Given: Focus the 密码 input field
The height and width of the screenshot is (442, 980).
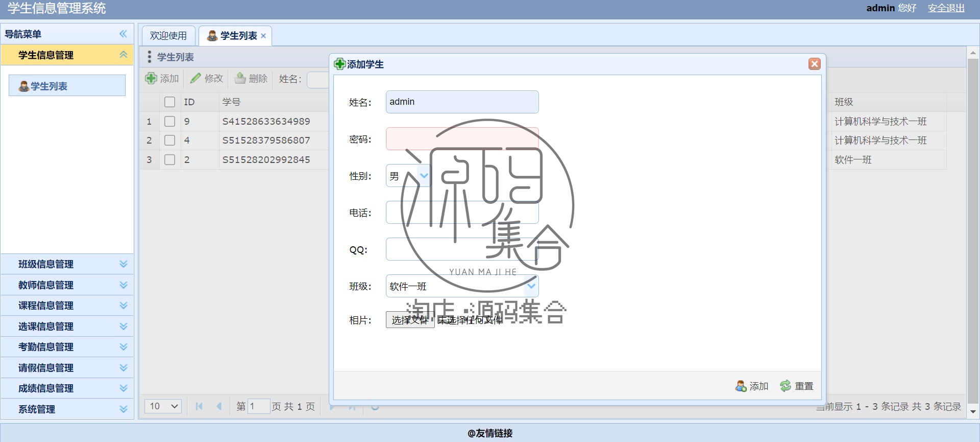Looking at the screenshot, I should click(462, 138).
